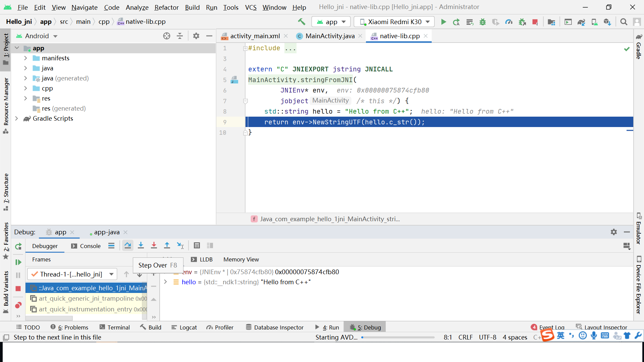Screen dimensions: 644x362
Task: Run the app with the green play button
Action: point(443,22)
